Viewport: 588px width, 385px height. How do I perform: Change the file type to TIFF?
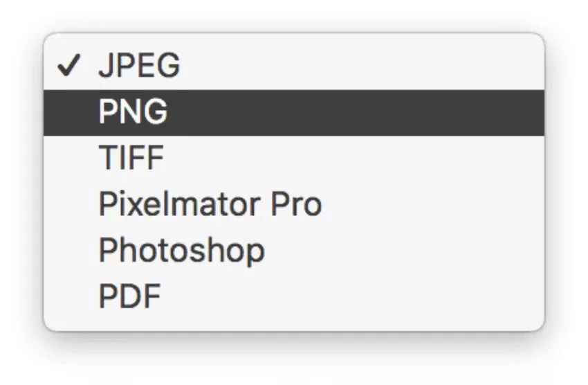pos(294,158)
